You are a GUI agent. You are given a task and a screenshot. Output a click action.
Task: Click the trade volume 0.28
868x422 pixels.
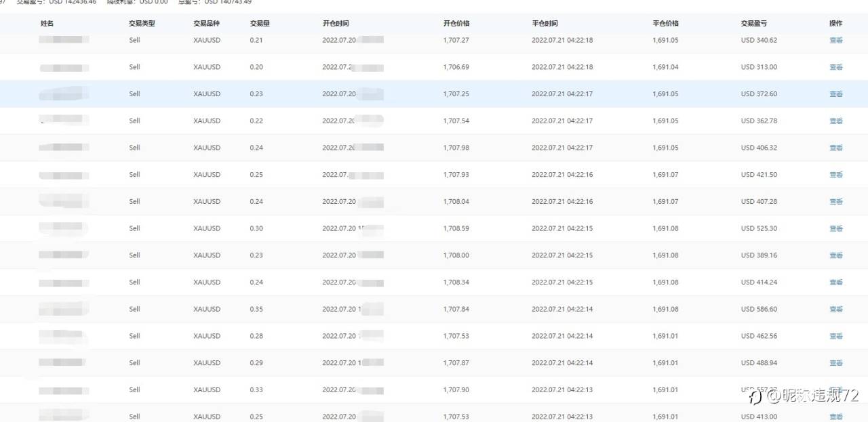pyautogui.click(x=256, y=336)
